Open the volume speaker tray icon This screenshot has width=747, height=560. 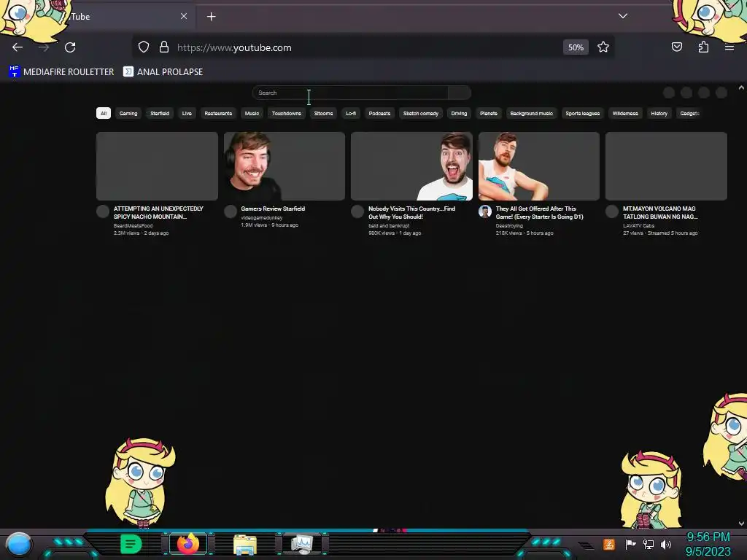point(666,544)
